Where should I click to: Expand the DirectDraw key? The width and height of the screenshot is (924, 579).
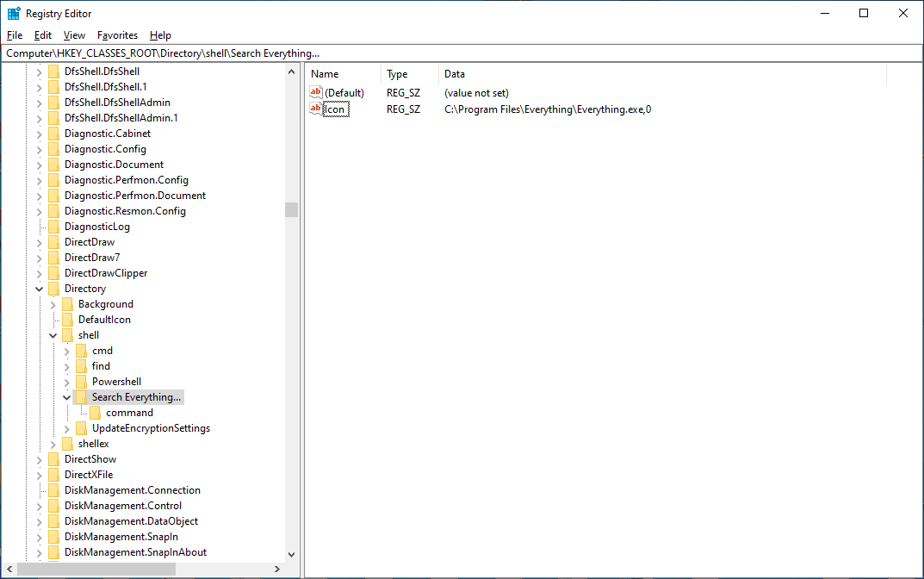click(38, 241)
